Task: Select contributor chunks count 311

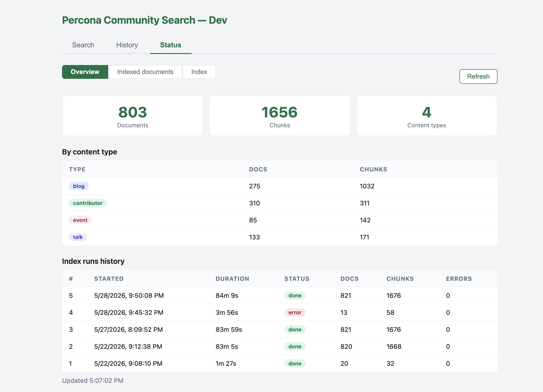Action: [365, 203]
